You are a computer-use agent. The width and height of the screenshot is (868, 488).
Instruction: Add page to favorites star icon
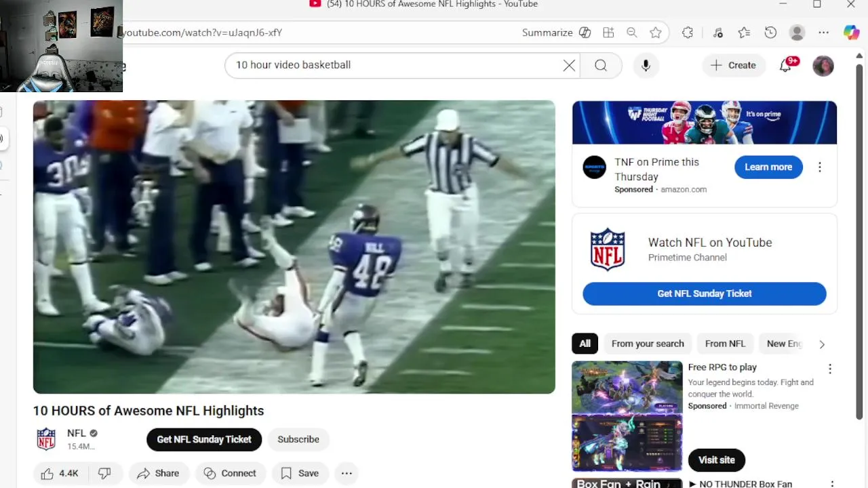(x=655, y=33)
